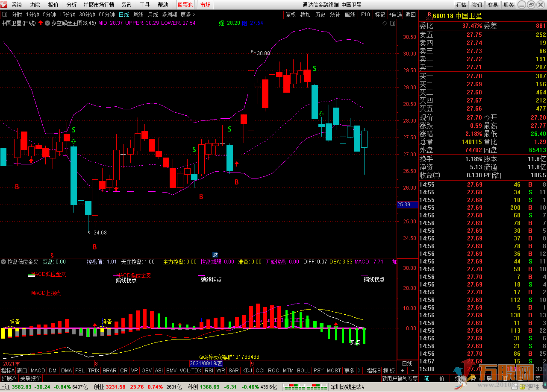Select the MACD indicator tab
Image resolution: width=547 pixels, height=392 pixels.
click(x=38, y=371)
